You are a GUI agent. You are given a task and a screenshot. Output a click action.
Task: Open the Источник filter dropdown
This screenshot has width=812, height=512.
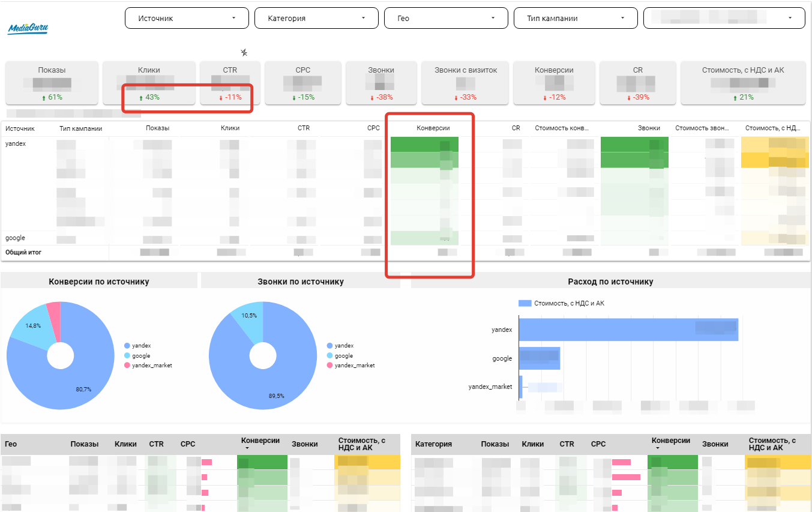click(x=186, y=18)
